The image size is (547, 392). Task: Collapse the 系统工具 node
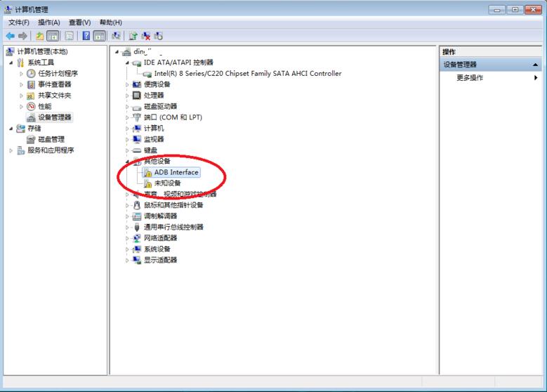pos(11,63)
